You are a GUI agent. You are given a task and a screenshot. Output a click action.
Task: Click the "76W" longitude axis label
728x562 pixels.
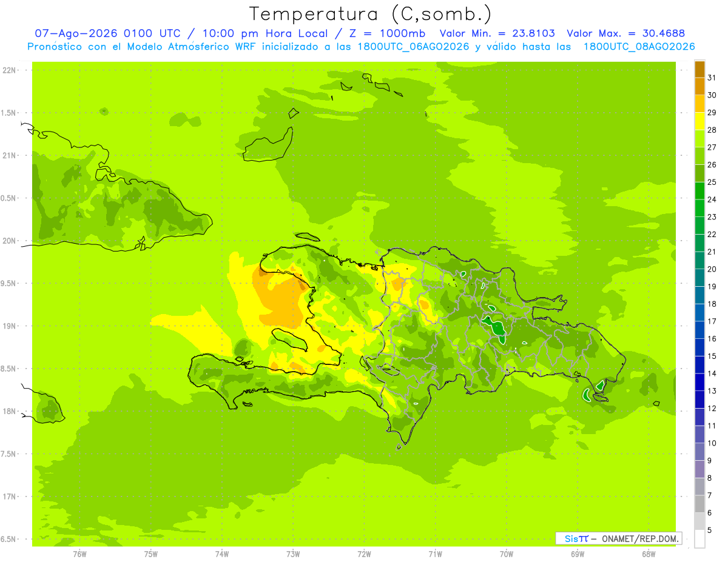coord(79,554)
